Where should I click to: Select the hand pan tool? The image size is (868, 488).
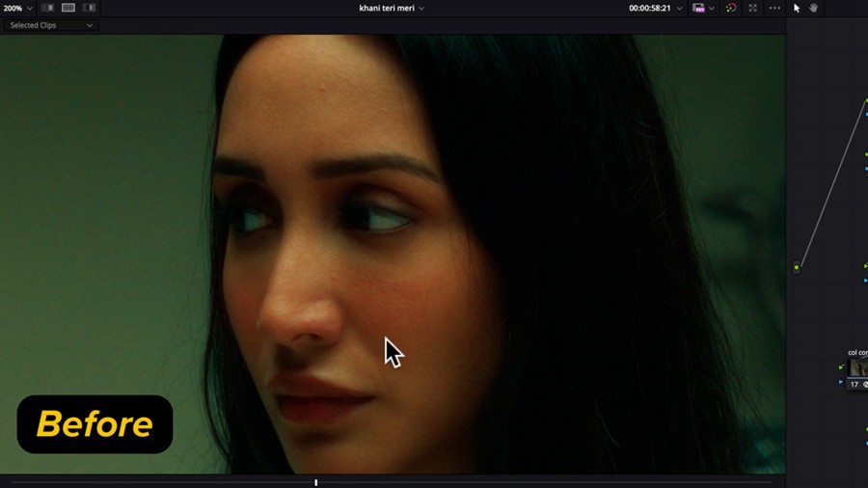(x=814, y=8)
